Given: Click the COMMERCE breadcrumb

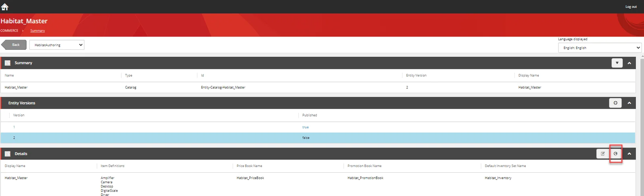Looking at the screenshot, I should pyautogui.click(x=9, y=31).
